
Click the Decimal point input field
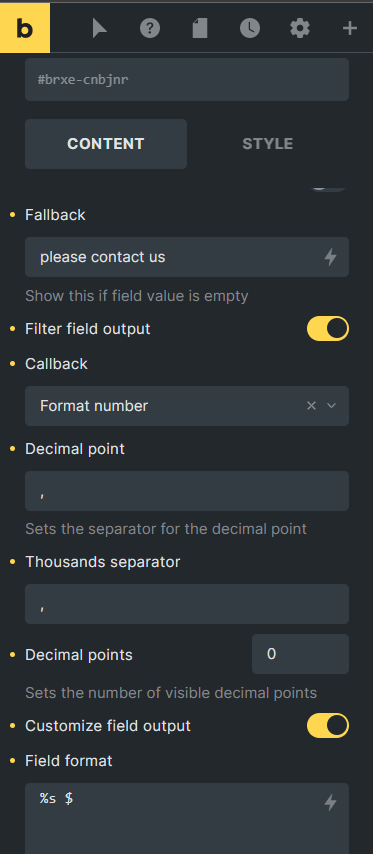click(187, 491)
